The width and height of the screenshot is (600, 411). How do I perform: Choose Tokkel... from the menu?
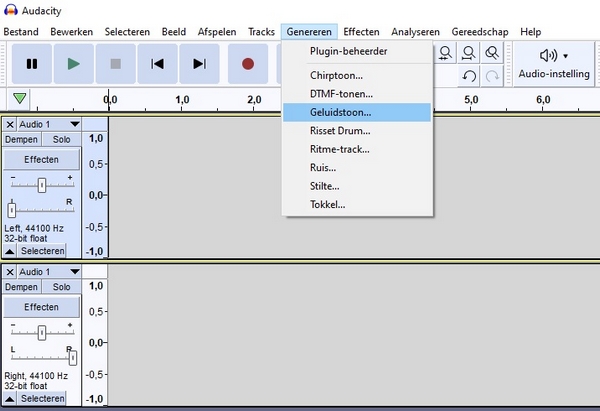click(x=357, y=204)
